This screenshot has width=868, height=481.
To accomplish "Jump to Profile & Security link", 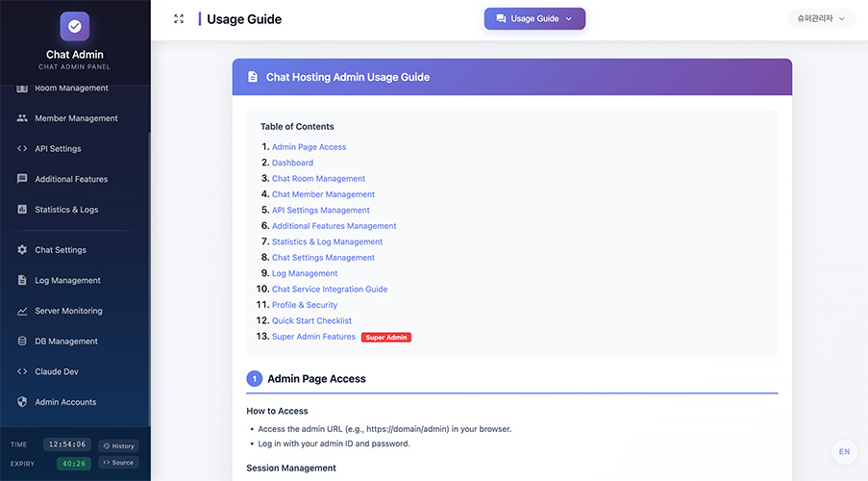I will [305, 305].
